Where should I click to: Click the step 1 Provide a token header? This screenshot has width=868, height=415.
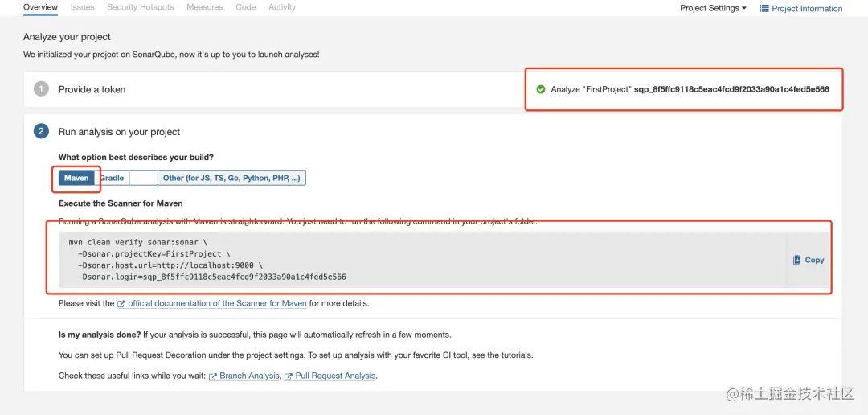point(92,89)
